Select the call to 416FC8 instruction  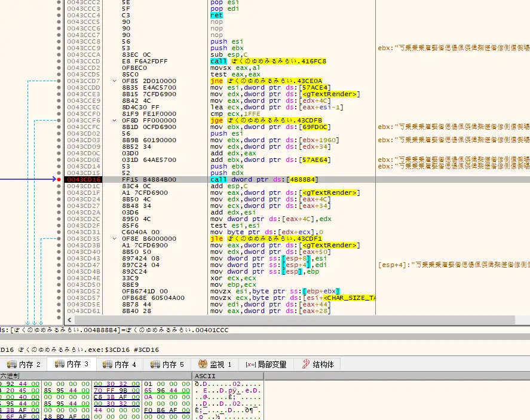268,61
